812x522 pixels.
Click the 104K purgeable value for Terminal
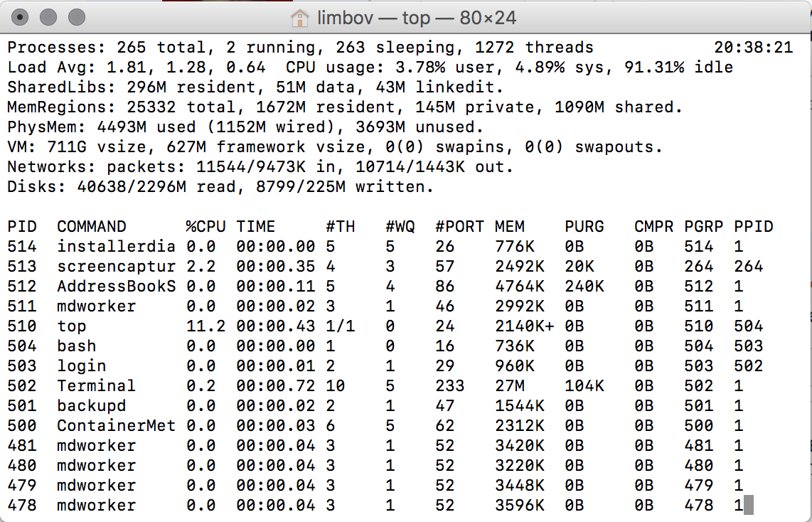[x=584, y=385]
